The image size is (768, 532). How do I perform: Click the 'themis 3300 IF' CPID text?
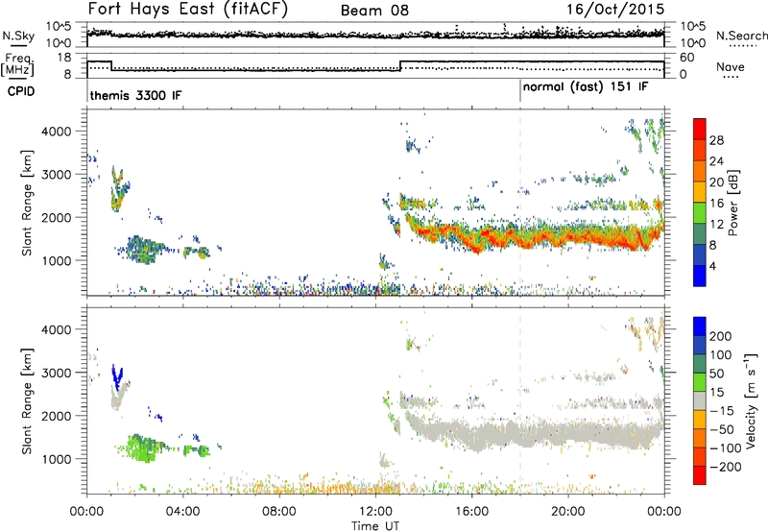[x=135, y=95]
